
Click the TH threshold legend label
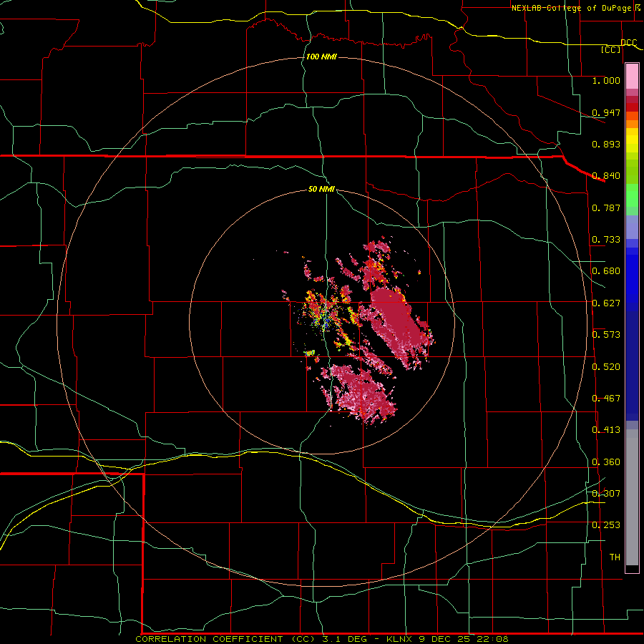point(615,557)
